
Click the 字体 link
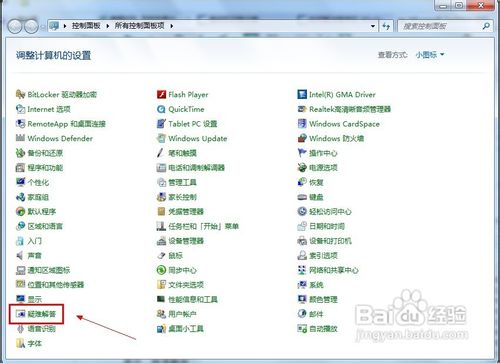(x=35, y=343)
